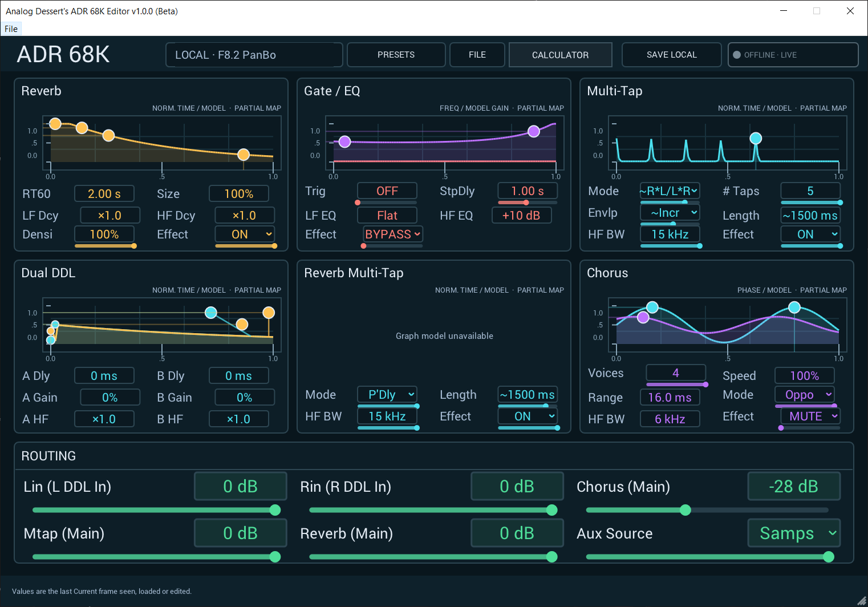Select the first orange node on Reverb graph
The height and width of the screenshot is (607, 868).
(x=55, y=124)
